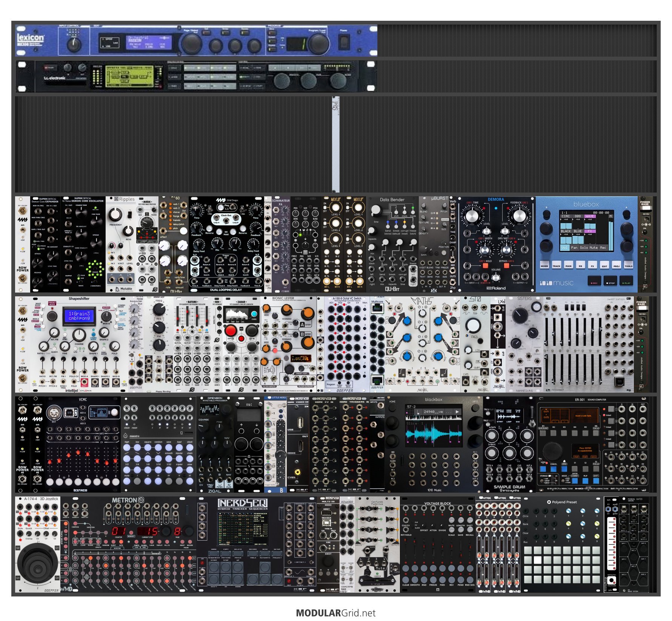Toggle the Demora HOLD button
672x621 pixels.
click(486, 266)
